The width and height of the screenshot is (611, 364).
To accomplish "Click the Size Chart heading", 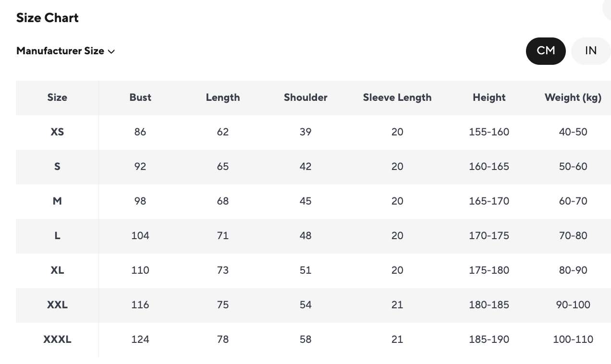I will click(x=48, y=18).
